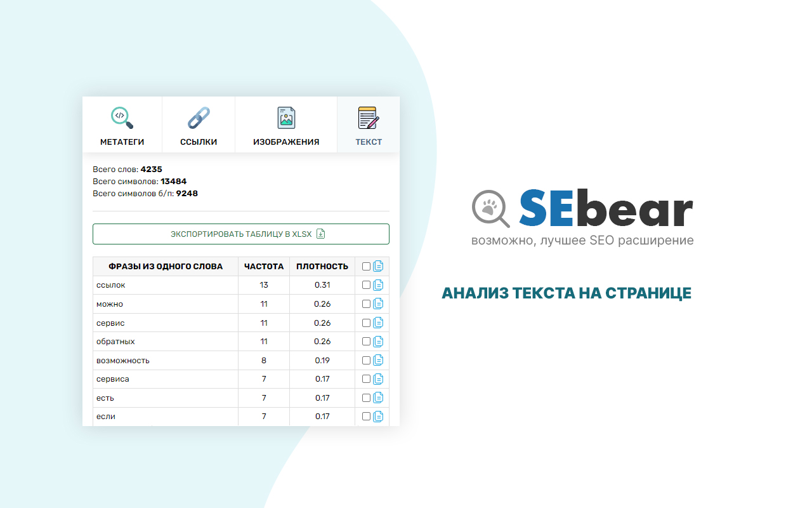Copy the word обратных
This screenshot has width=812, height=508.
tap(378, 341)
